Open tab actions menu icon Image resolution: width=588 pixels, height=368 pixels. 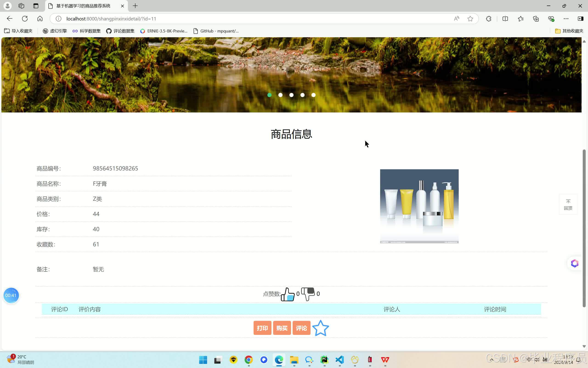pyautogui.click(x=36, y=6)
